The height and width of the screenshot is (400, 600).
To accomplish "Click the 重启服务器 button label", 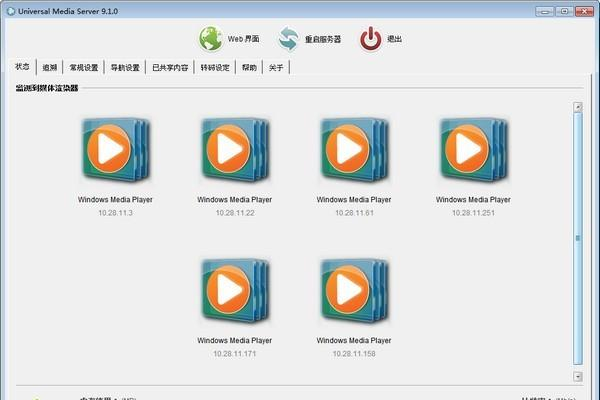I will coord(323,39).
